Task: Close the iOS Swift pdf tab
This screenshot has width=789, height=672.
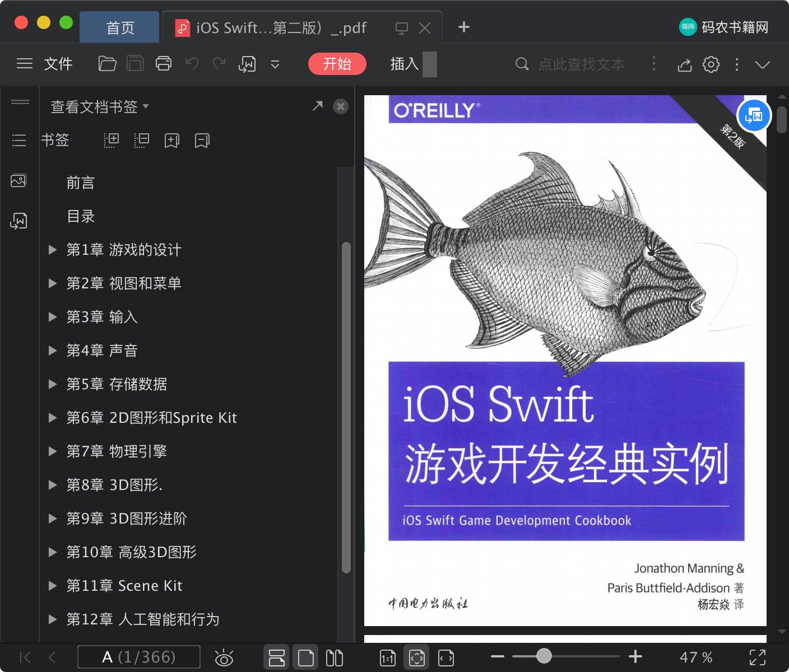Action: 425,27
